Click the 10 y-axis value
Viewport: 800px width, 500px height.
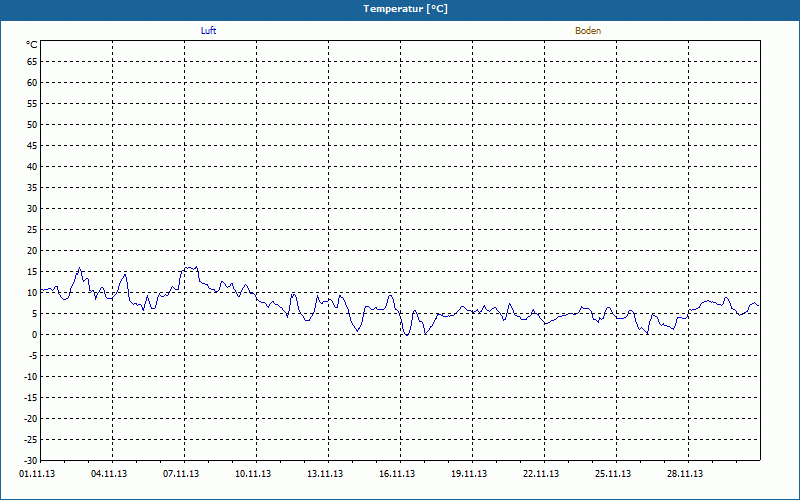tap(32, 292)
